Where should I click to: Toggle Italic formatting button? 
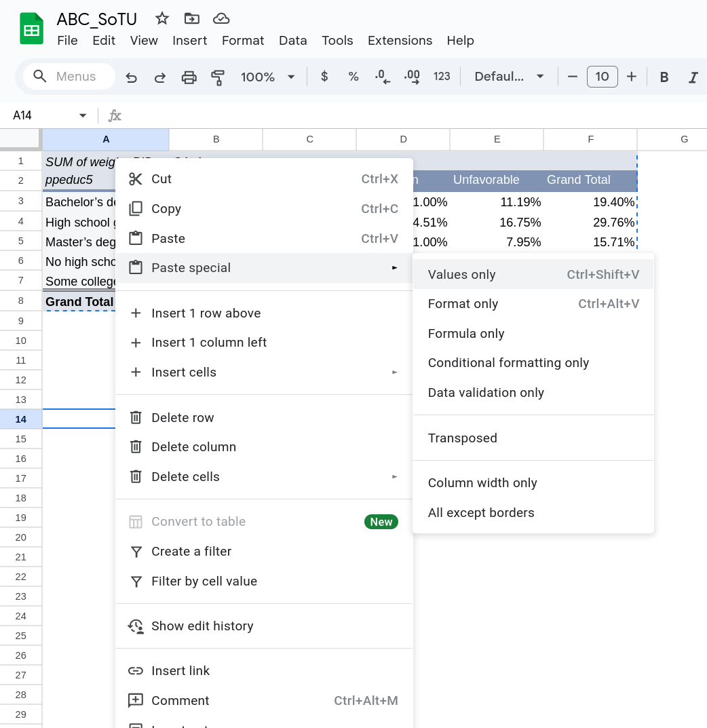pyautogui.click(x=693, y=77)
